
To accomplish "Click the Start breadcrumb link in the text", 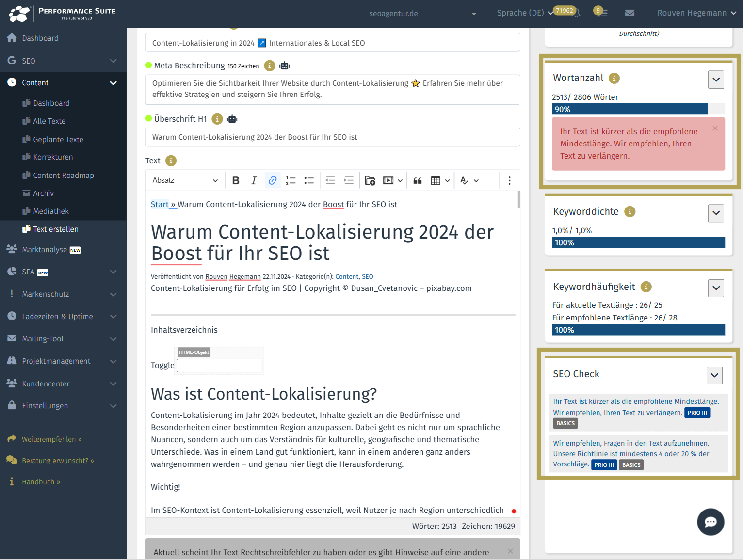I will coord(160,204).
